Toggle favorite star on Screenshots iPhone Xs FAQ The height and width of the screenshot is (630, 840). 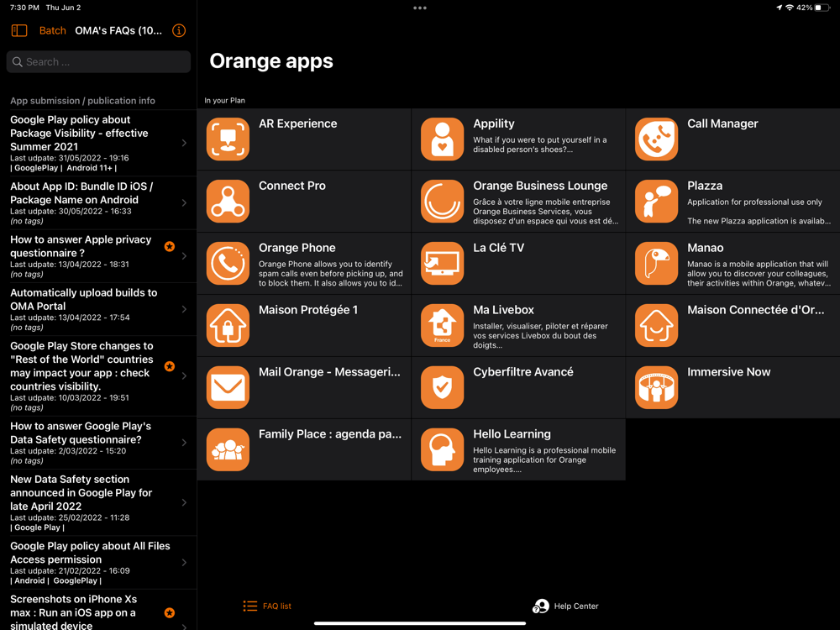pos(170,613)
